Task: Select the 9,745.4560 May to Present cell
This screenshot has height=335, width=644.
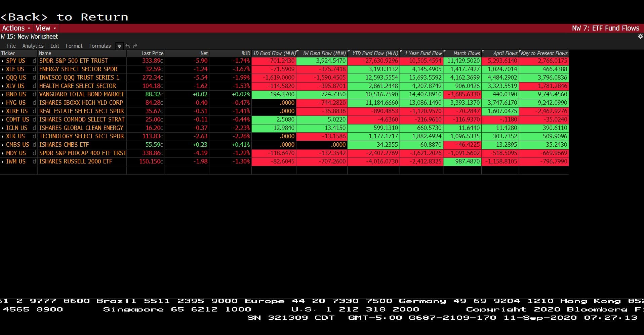Action: click(544, 94)
